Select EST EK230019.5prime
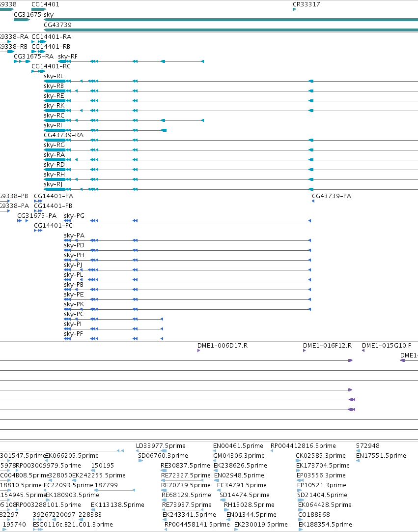 [x=236, y=530]
